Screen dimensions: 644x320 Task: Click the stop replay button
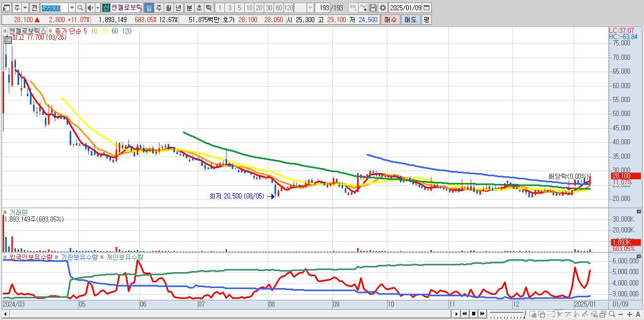[x=473, y=314]
